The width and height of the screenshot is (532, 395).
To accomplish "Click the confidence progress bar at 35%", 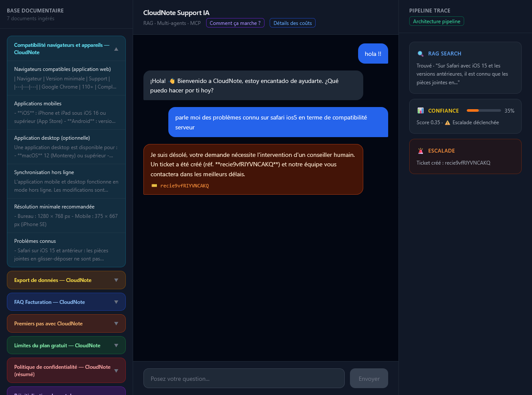I will tap(483, 110).
